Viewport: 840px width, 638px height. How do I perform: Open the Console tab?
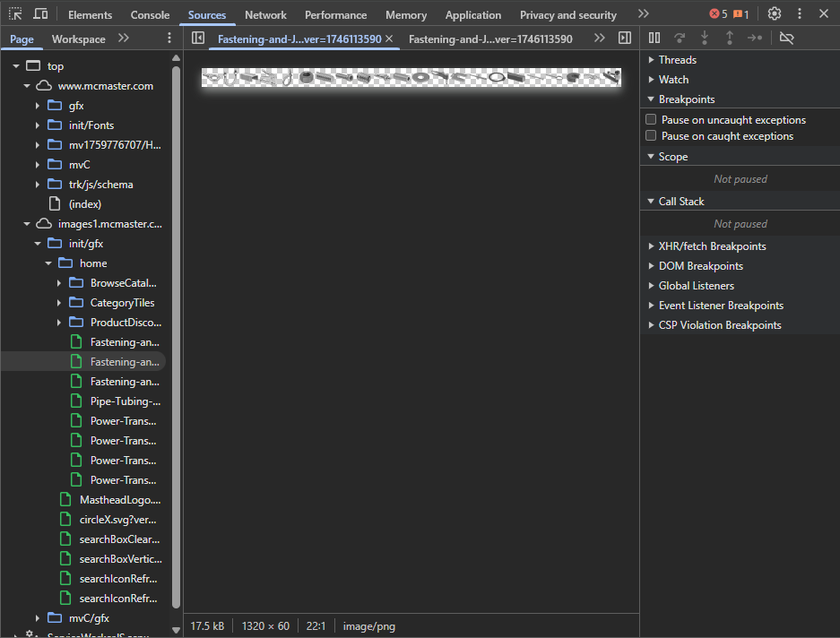[x=150, y=15]
